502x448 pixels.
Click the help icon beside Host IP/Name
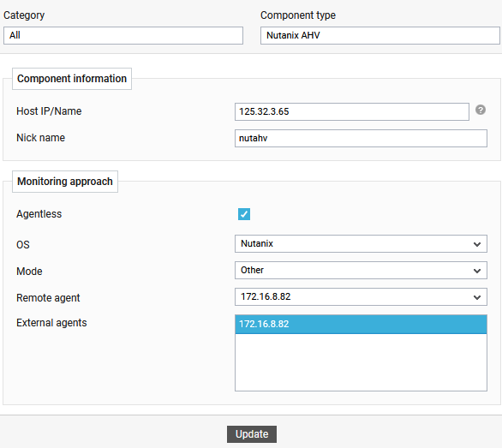click(481, 110)
